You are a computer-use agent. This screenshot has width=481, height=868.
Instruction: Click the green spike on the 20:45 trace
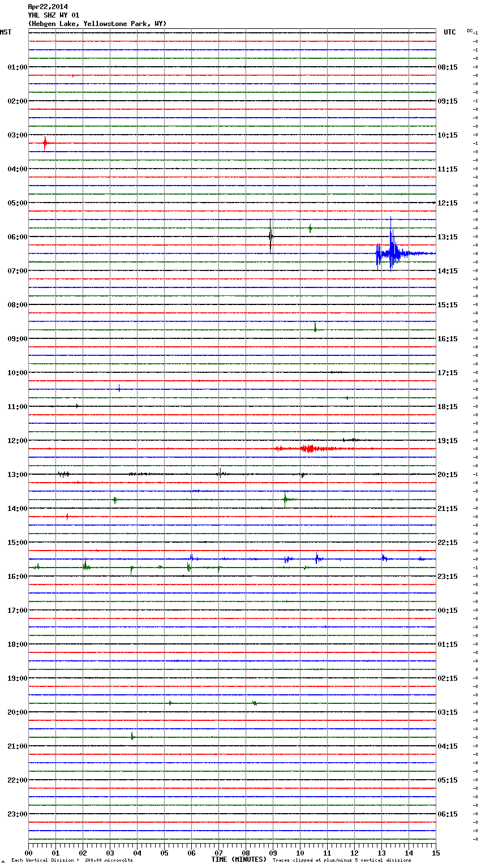[132, 736]
